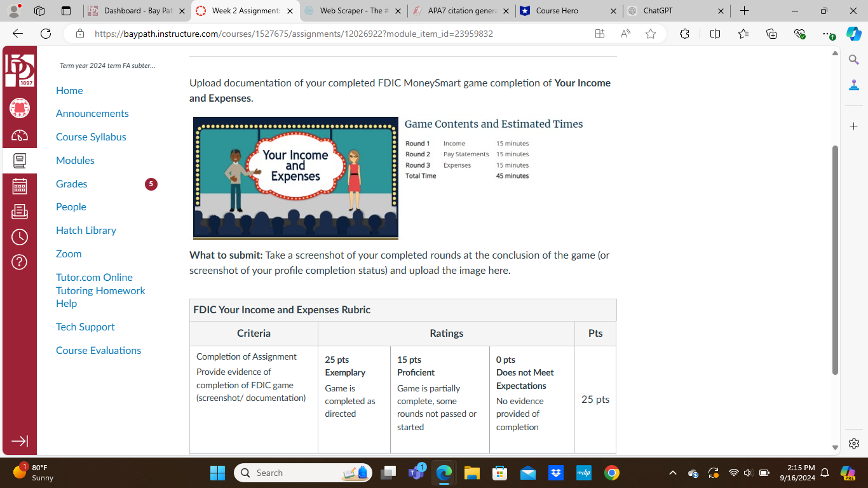The image size is (868, 488).
Task: Open the Announcements link
Action: click(92, 113)
